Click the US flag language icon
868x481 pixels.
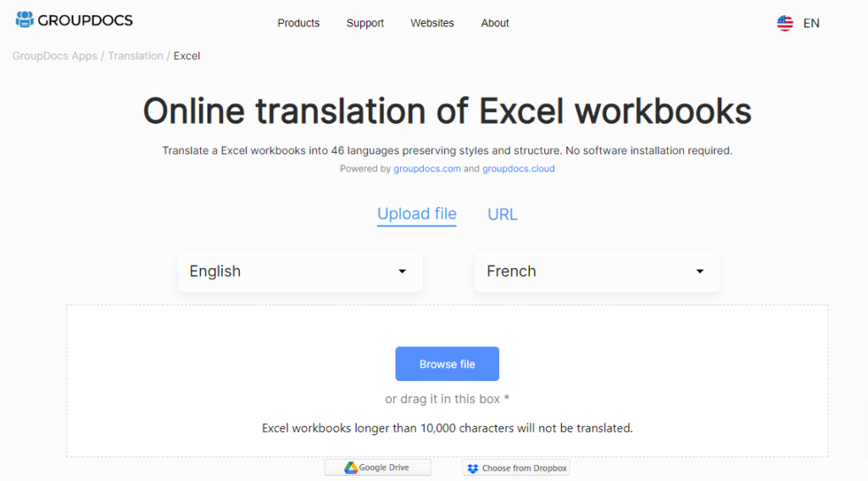point(785,24)
